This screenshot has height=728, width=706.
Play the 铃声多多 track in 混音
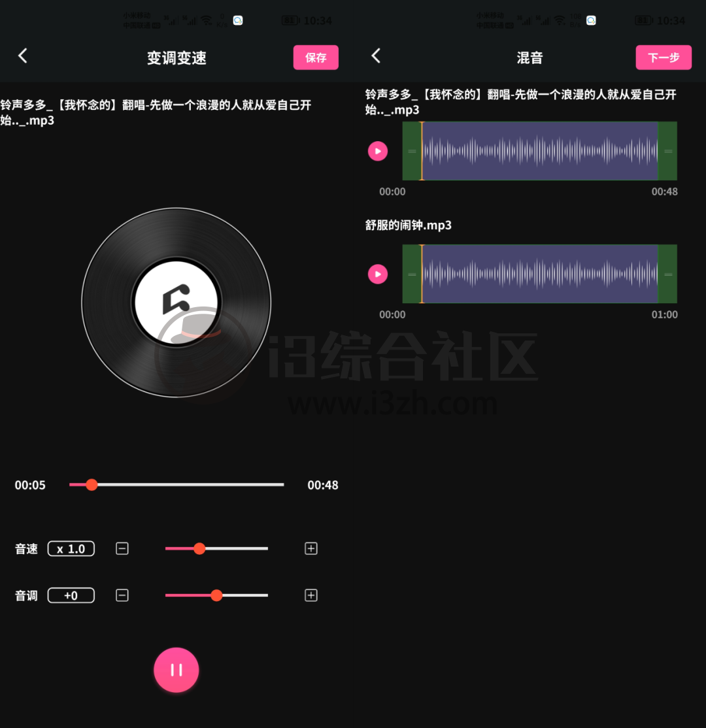pos(378,151)
